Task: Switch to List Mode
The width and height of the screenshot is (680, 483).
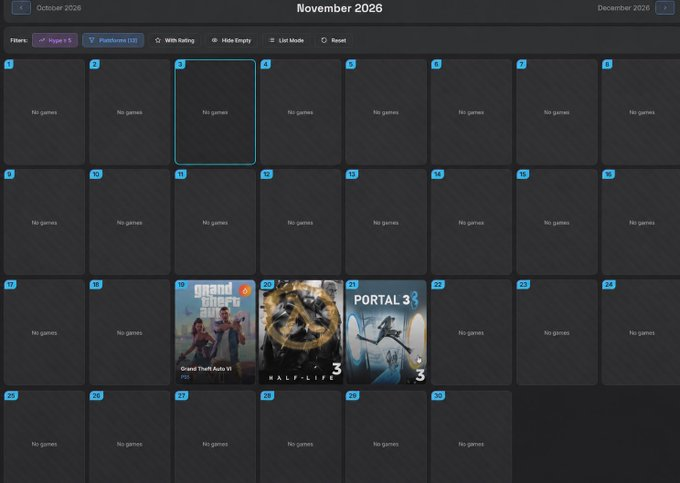Action: 286,40
